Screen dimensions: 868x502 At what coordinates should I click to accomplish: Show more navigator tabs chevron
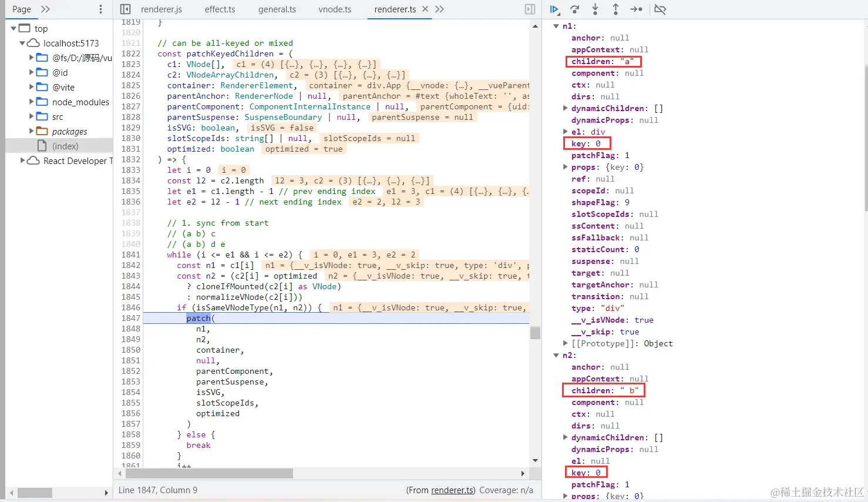pos(46,9)
